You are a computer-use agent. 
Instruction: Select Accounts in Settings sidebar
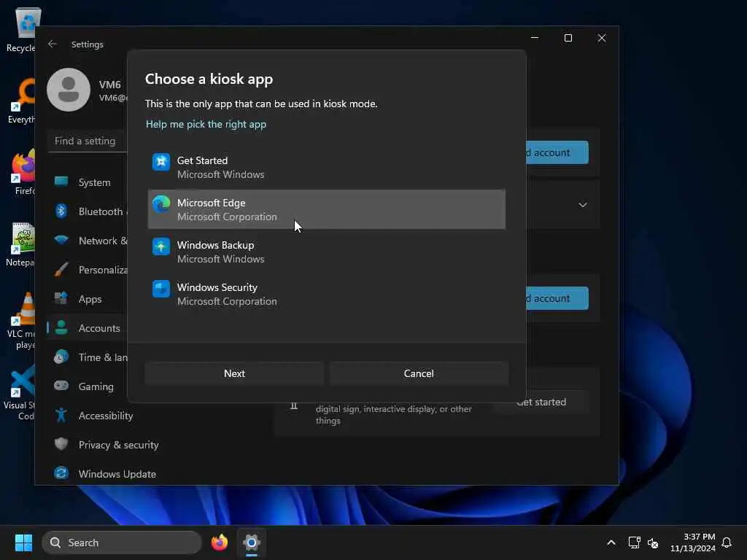88,328
